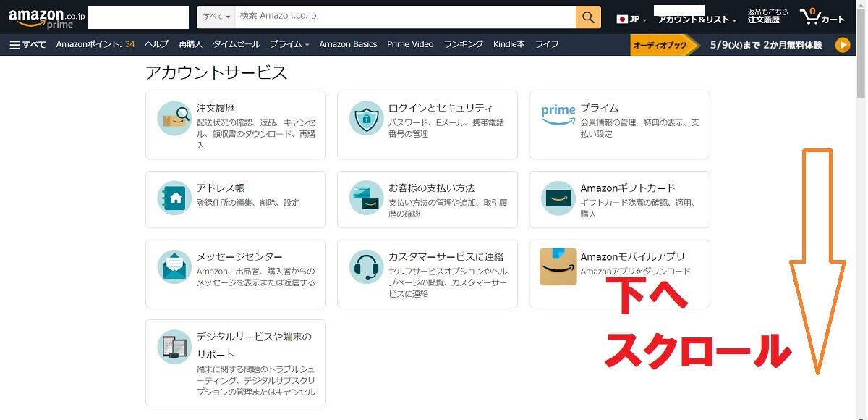Open Prime Video in the nav bar

click(x=410, y=44)
